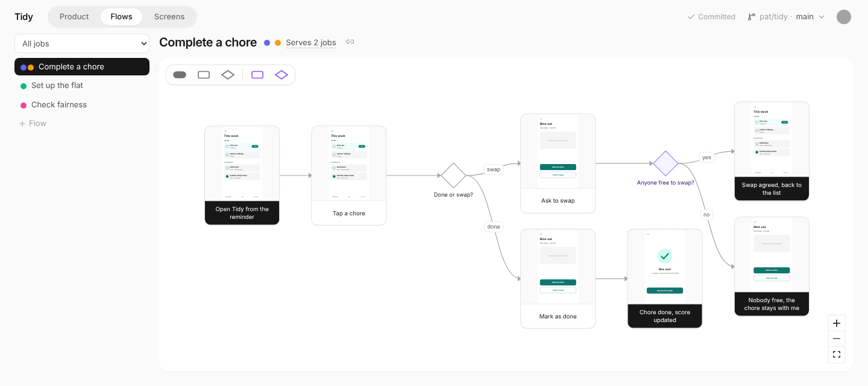
Task: Select the Swap agreed, back to the list node
Action: [772, 151]
